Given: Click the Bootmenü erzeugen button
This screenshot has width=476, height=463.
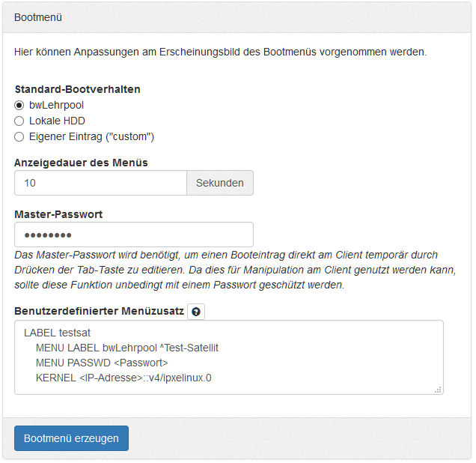Looking at the screenshot, I should (x=71, y=438).
